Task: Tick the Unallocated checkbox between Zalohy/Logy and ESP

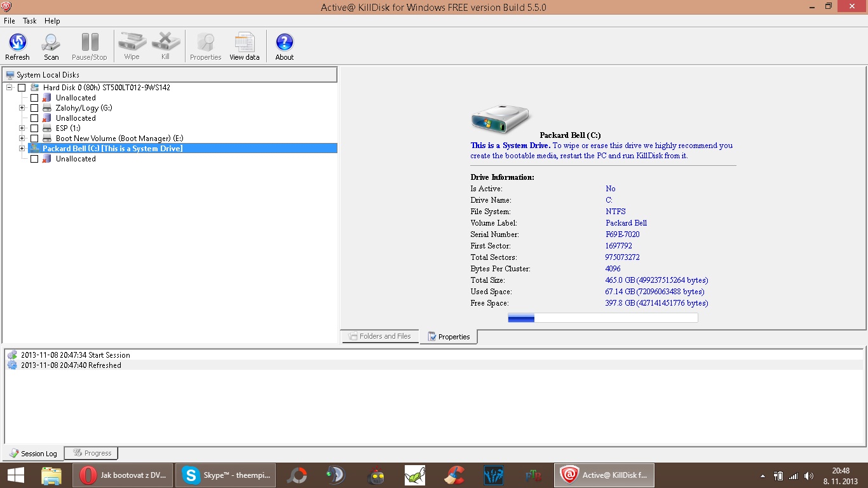Action: tap(34, 118)
